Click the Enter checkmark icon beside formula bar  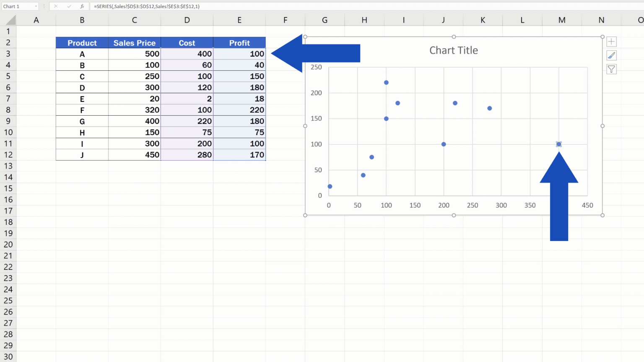pos(69,6)
